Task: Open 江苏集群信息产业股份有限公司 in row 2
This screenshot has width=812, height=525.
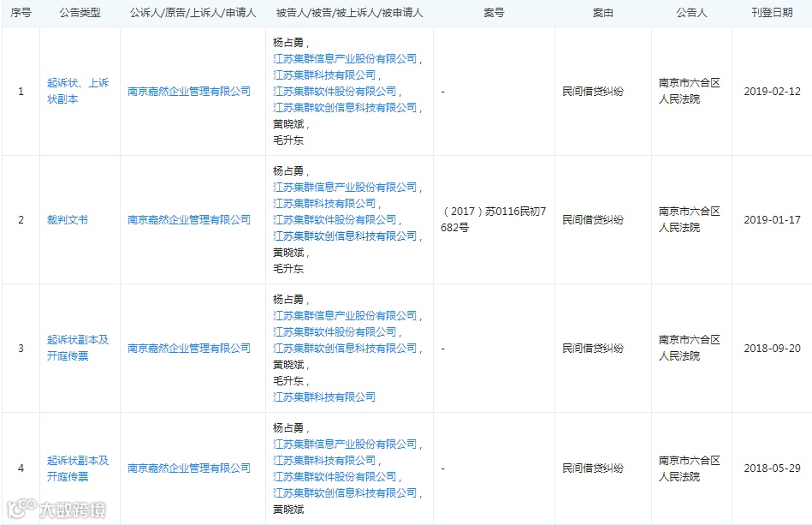Action: click(x=345, y=187)
